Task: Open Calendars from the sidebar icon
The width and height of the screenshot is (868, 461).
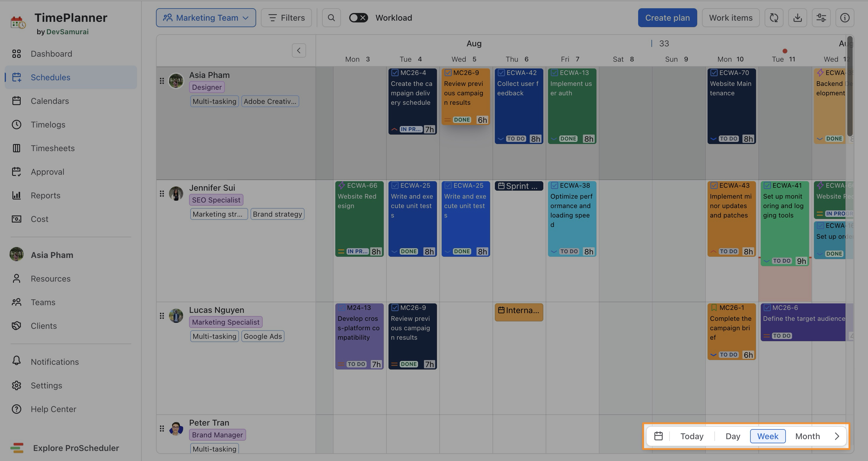Action: tap(17, 101)
